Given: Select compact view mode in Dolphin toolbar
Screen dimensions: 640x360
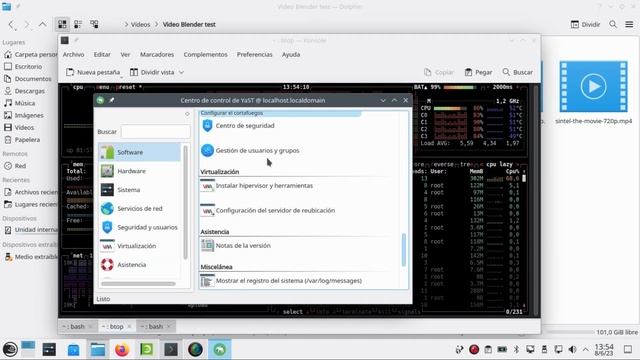Looking at the screenshot, I should point(78,24).
